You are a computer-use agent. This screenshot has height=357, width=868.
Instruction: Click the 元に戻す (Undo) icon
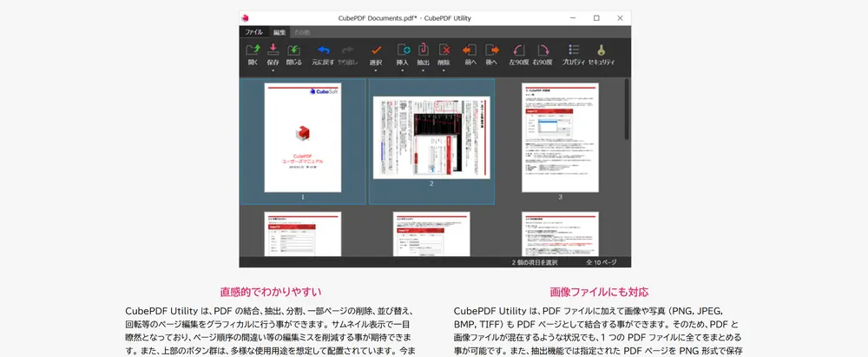pos(323,50)
